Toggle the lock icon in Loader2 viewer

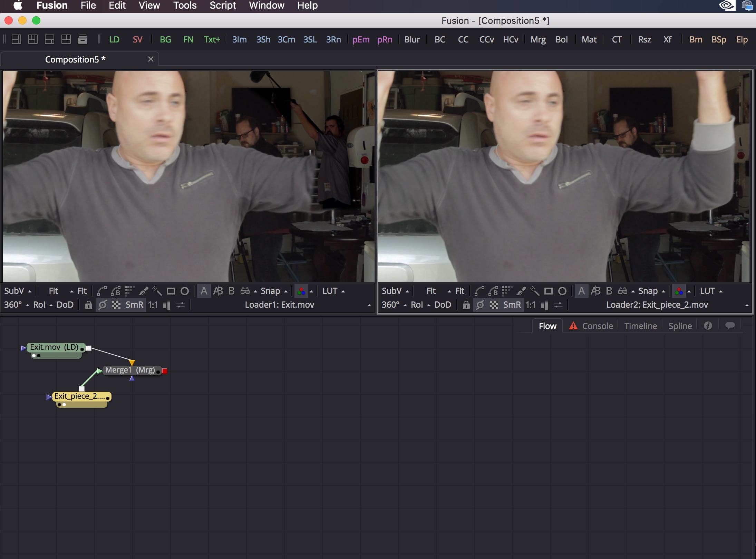[466, 305]
